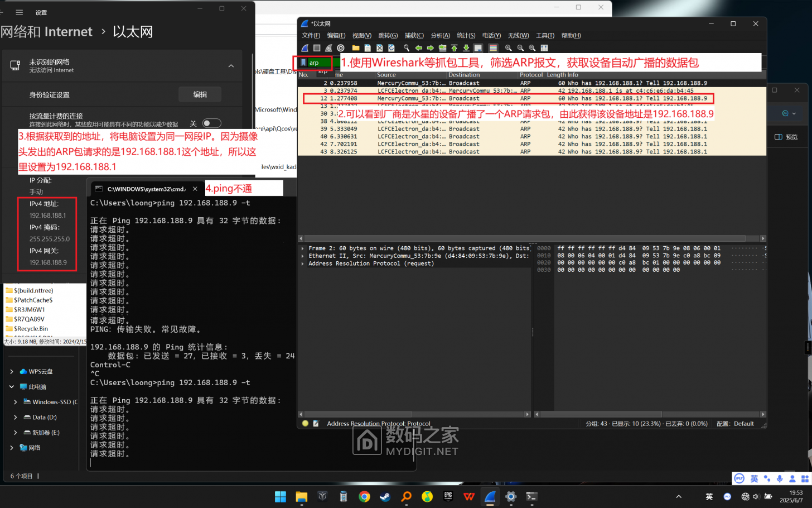Stop the running packet capture
This screenshot has width=812, height=508.
pyautogui.click(x=317, y=48)
